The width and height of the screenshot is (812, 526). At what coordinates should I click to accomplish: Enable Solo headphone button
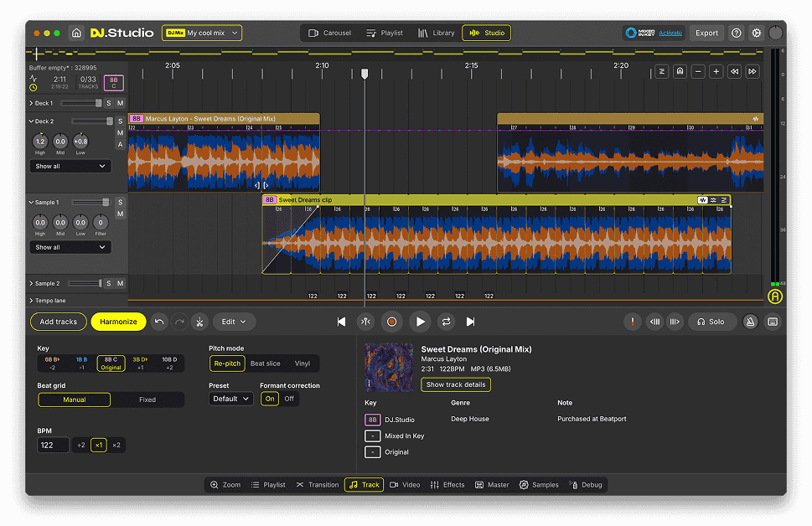click(711, 322)
